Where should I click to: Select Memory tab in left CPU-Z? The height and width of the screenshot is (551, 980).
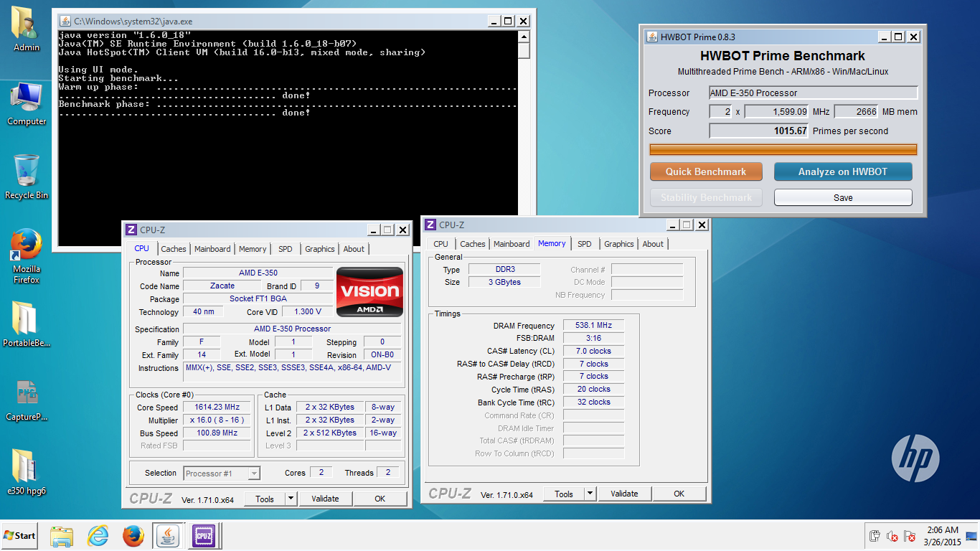(253, 249)
